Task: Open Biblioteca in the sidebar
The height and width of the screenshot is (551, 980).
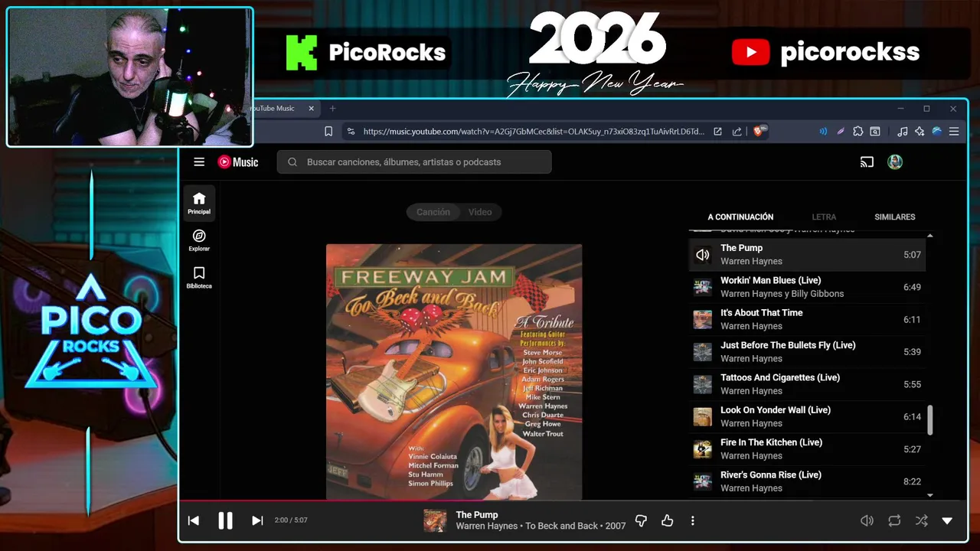Action: coord(199,278)
